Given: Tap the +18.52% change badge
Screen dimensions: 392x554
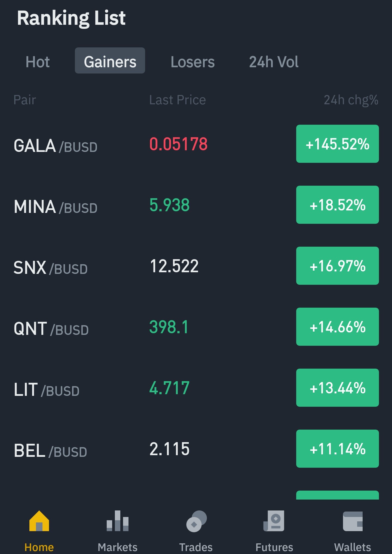Looking at the screenshot, I should pyautogui.click(x=338, y=205).
